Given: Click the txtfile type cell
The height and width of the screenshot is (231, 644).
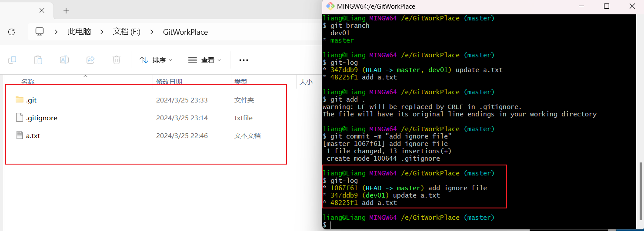Looking at the screenshot, I should click(244, 118).
